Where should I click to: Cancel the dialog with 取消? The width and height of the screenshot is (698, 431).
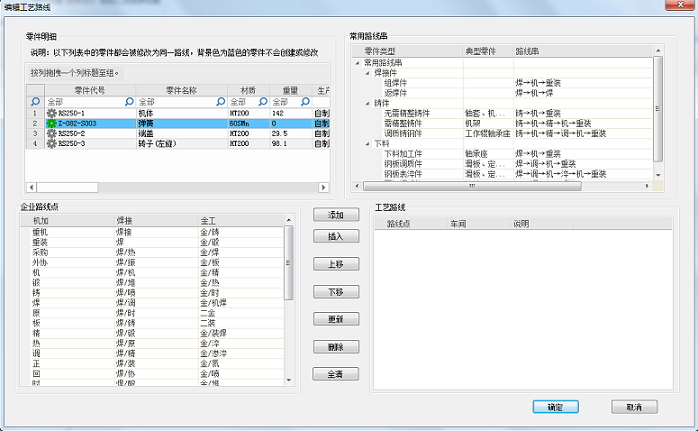point(634,407)
